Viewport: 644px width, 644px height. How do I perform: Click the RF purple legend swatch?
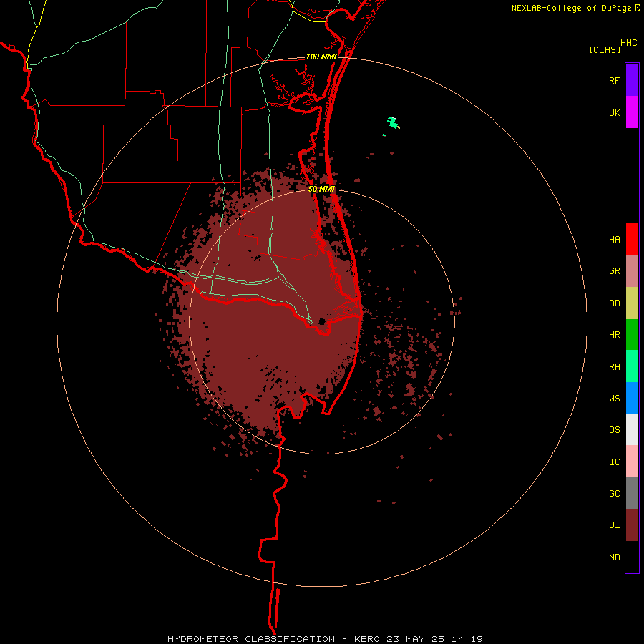click(x=632, y=80)
